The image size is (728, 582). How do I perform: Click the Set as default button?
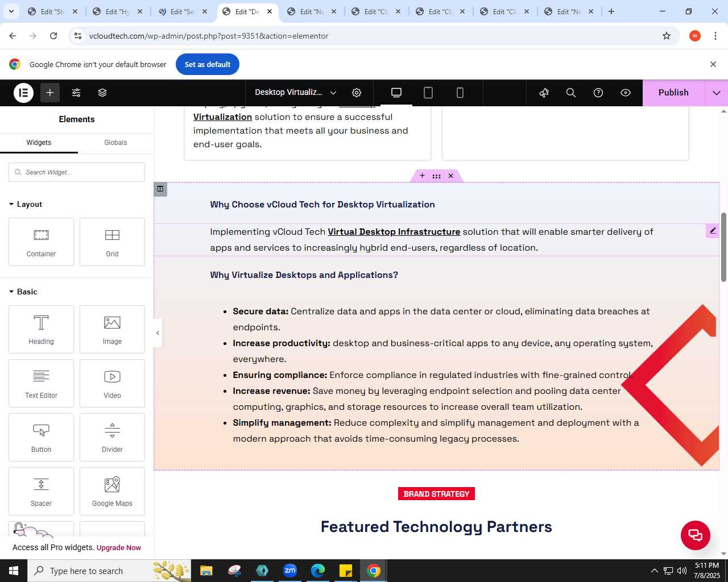click(208, 64)
